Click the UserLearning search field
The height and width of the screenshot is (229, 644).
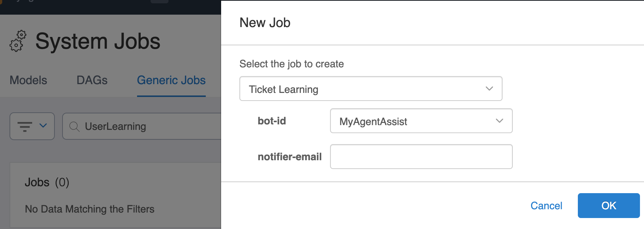[142, 126]
